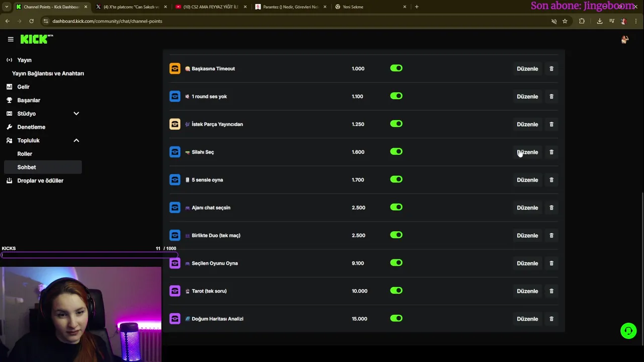Delete the Ajanı chat seçsin reward

[551, 208]
